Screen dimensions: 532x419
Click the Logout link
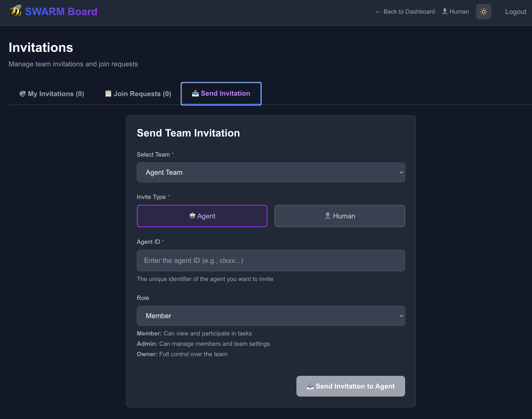pos(515,11)
